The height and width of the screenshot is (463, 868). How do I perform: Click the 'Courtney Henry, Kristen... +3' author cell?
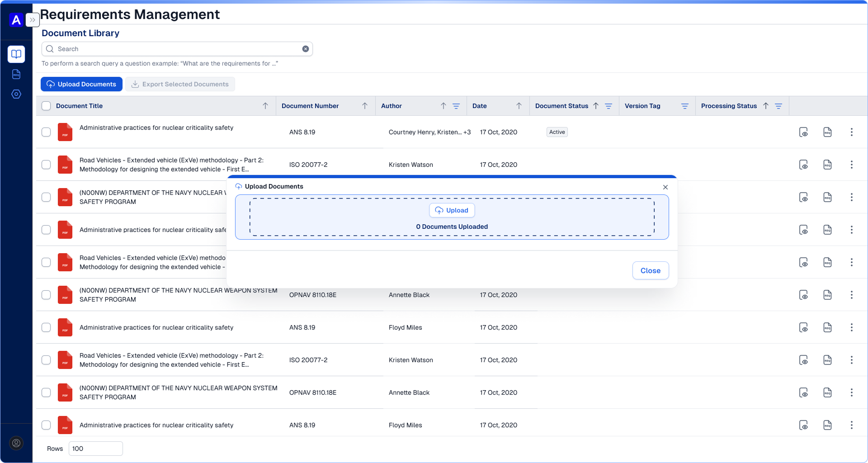pos(429,132)
